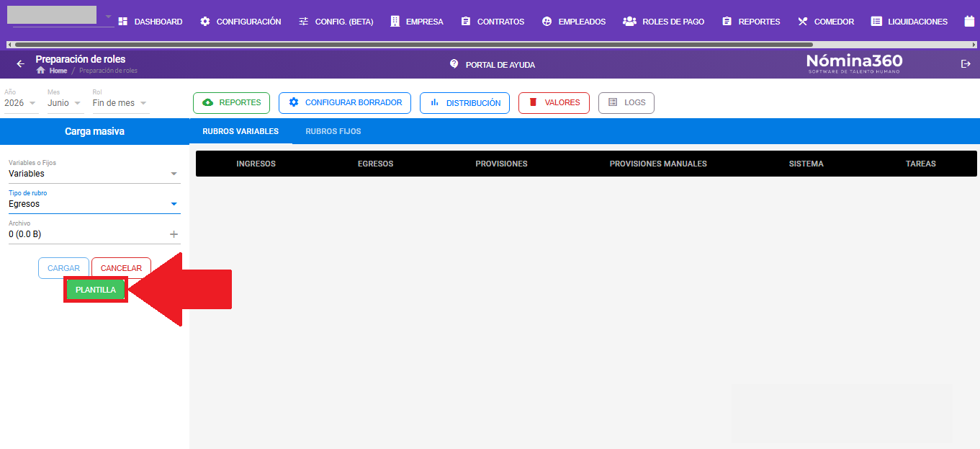Select the Sistema category tab
The width and height of the screenshot is (980, 449).
tap(806, 164)
